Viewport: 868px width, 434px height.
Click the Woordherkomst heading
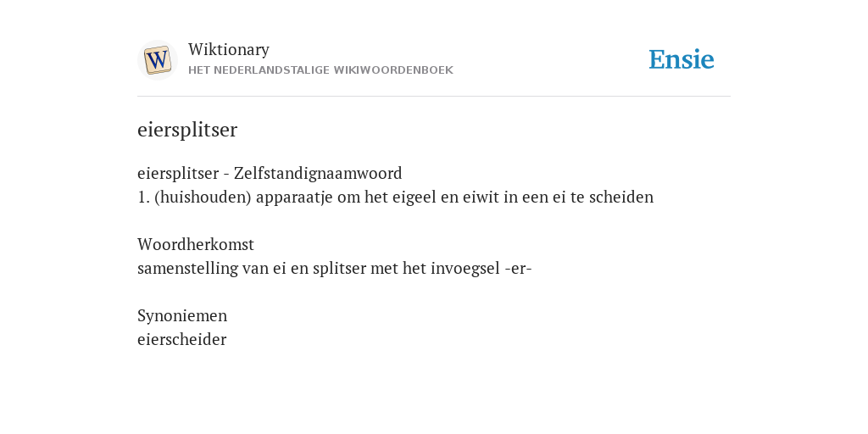coord(196,244)
